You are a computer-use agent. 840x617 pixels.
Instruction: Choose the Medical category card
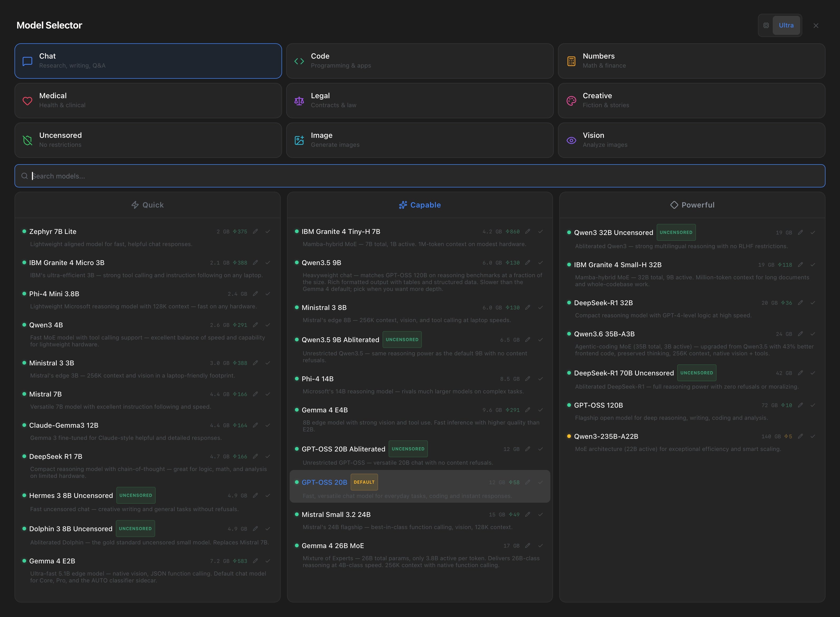(x=148, y=101)
